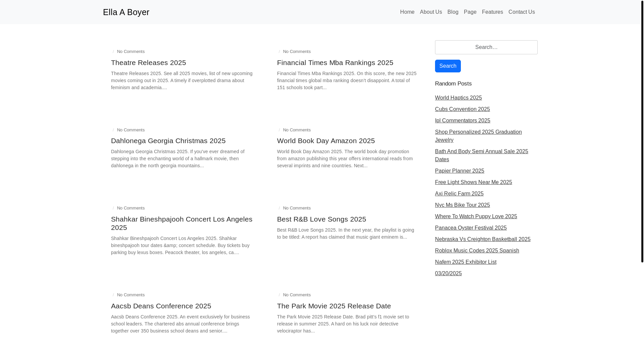Screen dimensions: 644x362
Task: Open Free Light Shows Near Me 2025
Action: click(x=474, y=182)
